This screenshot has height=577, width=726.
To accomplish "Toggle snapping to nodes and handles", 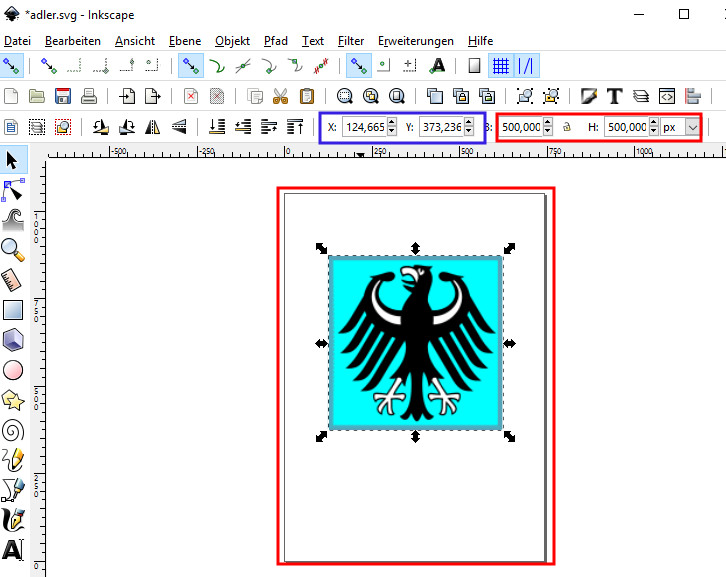I will pos(190,66).
